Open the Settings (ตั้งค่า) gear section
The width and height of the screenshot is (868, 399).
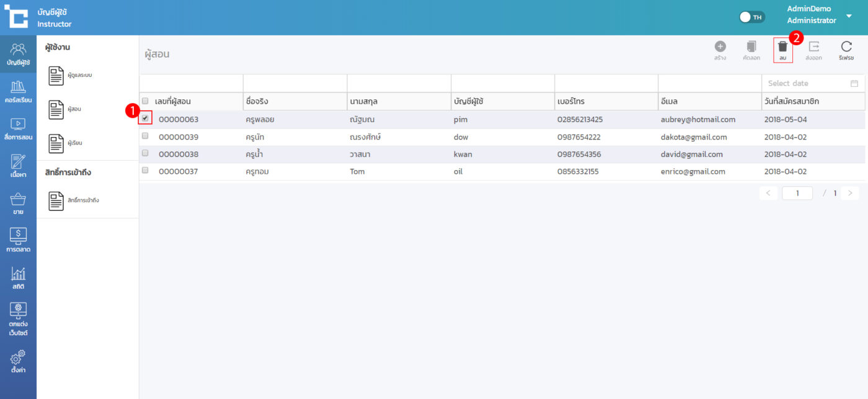point(18,361)
